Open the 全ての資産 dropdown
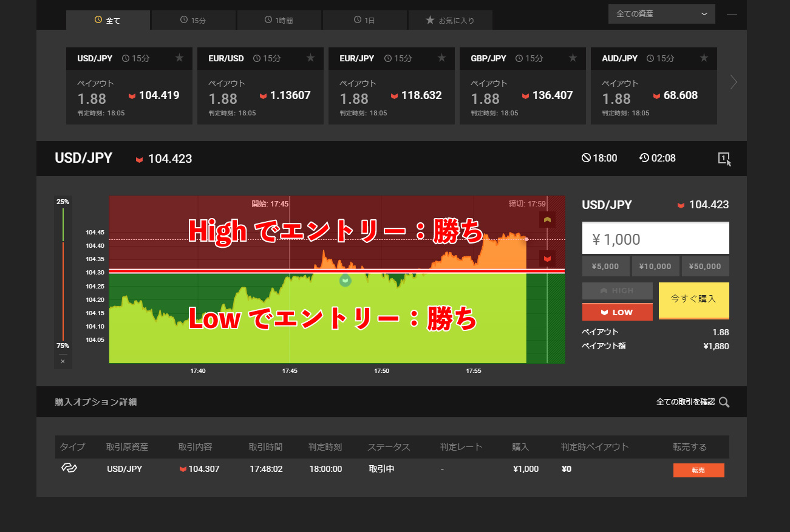Screen dimensions: 790x532 662,14
